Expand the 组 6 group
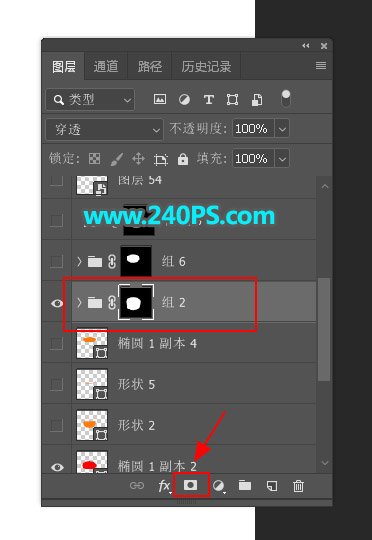The width and height of the screenshot is (372, 540). click(x=79, y=262)
